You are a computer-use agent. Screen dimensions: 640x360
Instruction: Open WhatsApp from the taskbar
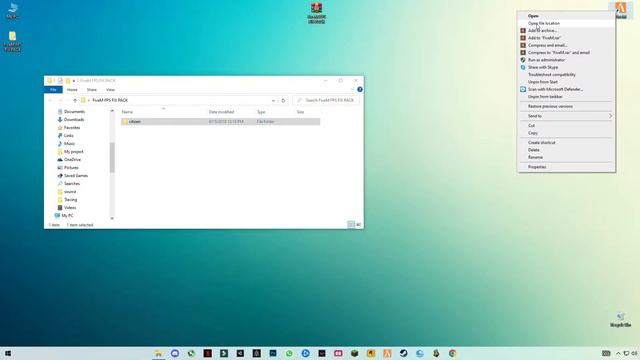289,353
